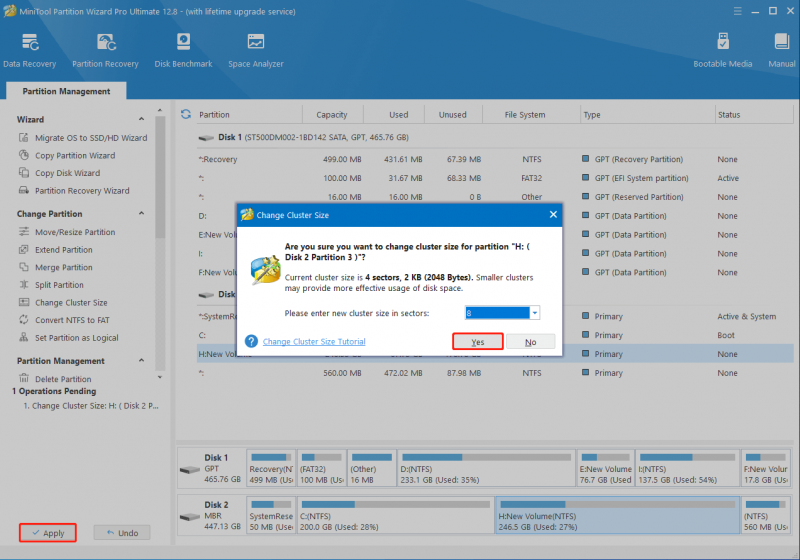Select the Partition Management tab
The height and width of the screenshot is (560, 800).
point(66,91)
